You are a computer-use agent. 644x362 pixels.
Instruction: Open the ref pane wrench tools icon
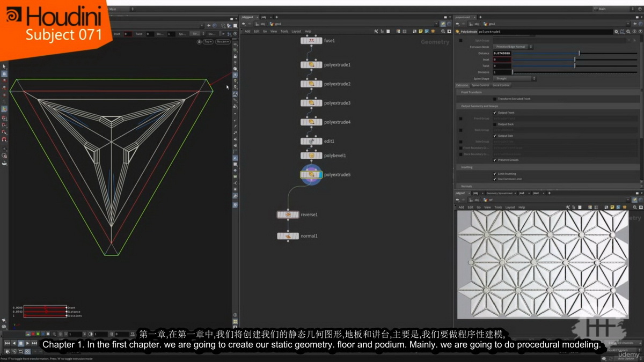pos(567,207)
